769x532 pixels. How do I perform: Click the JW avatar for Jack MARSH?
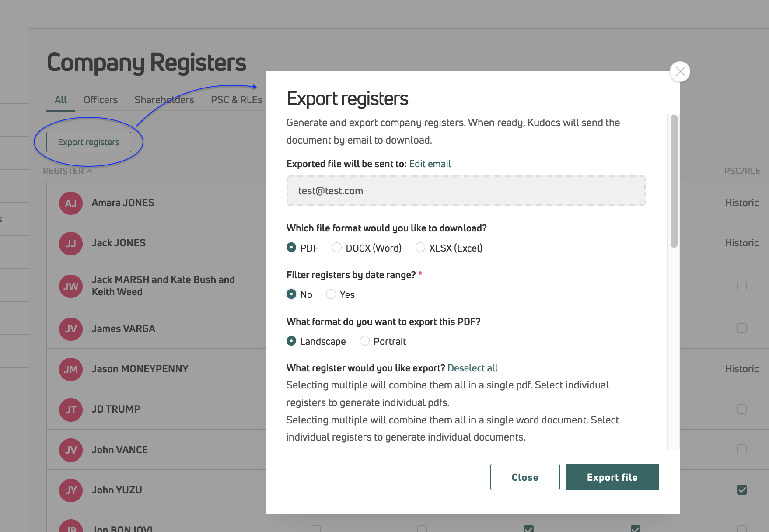point(71,286)
